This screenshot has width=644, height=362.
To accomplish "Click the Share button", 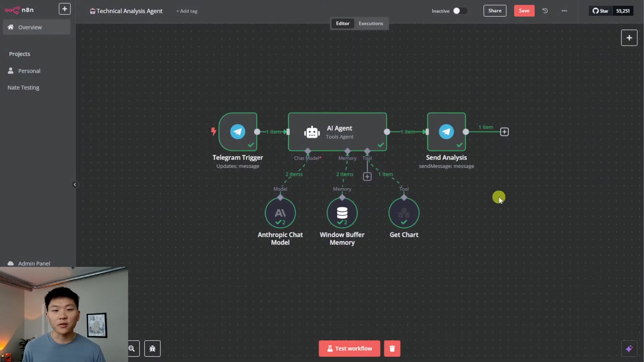I will pos(495,11).
